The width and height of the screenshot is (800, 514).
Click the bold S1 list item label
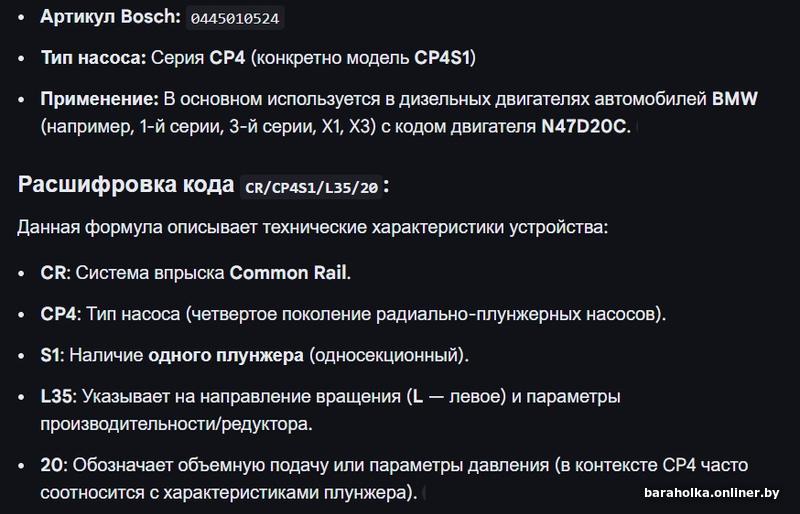pos(52,355)
